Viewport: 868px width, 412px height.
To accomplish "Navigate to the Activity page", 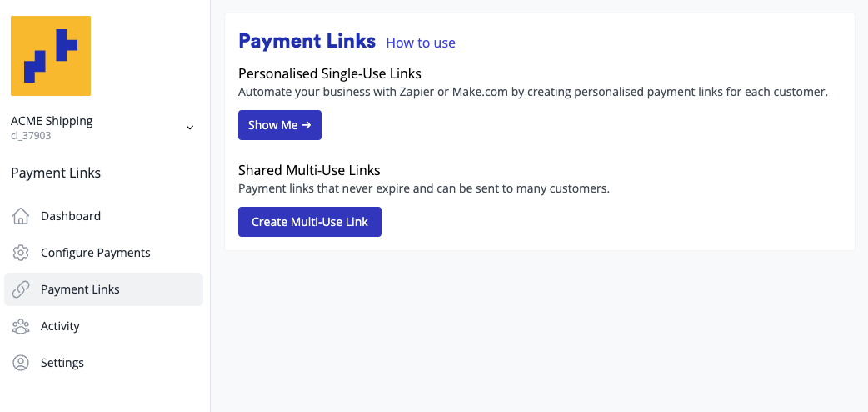I will (x=60, y=326).
